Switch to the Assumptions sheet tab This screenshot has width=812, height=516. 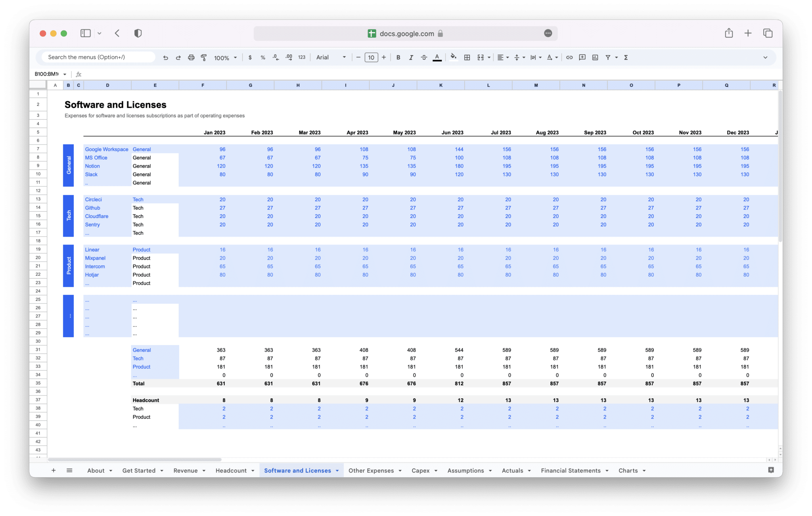[x=466, y=470]
